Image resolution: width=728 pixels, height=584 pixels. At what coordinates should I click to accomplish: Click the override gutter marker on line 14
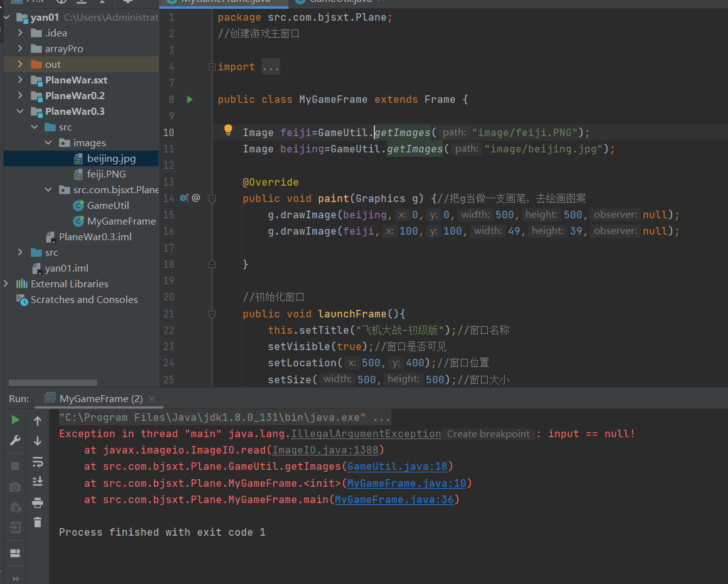[x=184, y=198]
